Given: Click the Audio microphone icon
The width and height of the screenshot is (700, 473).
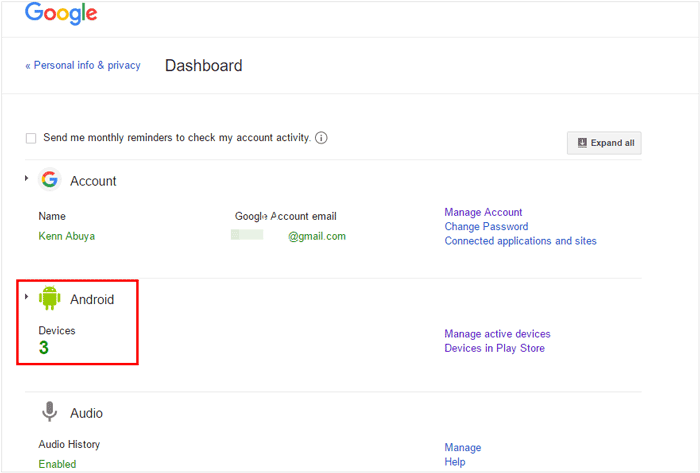Looking at the screenshot, I should tap(50, 411).
